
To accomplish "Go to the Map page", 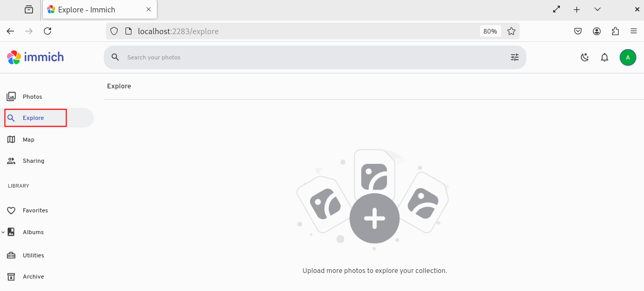I will 28,140.
